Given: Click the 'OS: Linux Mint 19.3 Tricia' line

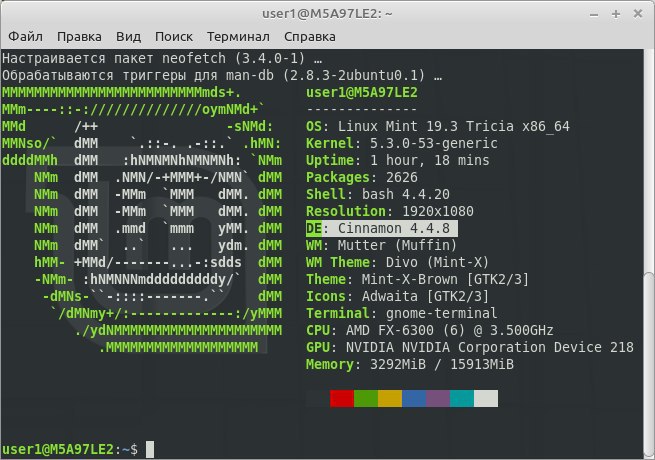Looking at the screenshot, I should [438, 126].
